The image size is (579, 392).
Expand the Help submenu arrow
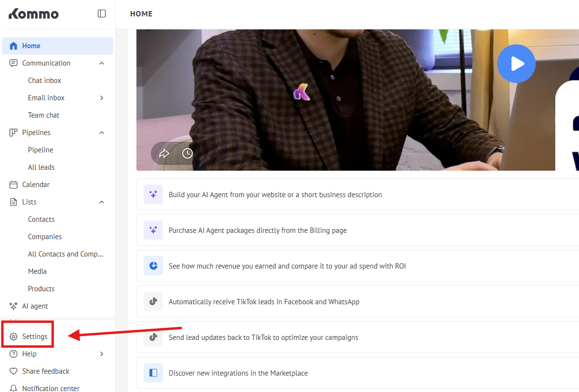(102, 354)
